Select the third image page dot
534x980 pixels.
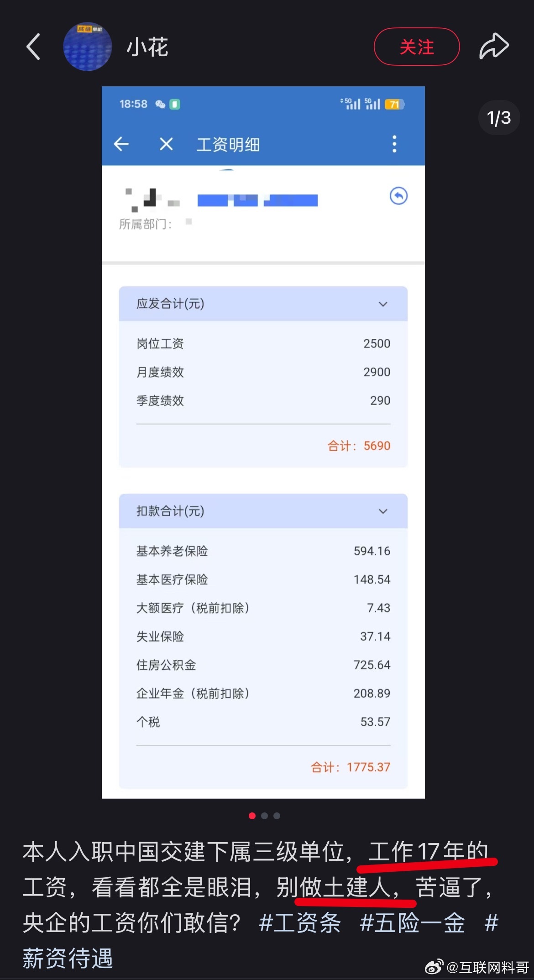[x=277, y=816]
